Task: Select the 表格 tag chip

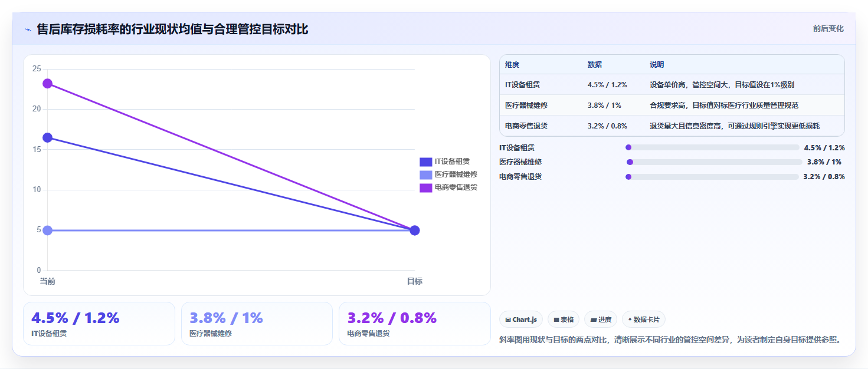Action: point(564,319)
